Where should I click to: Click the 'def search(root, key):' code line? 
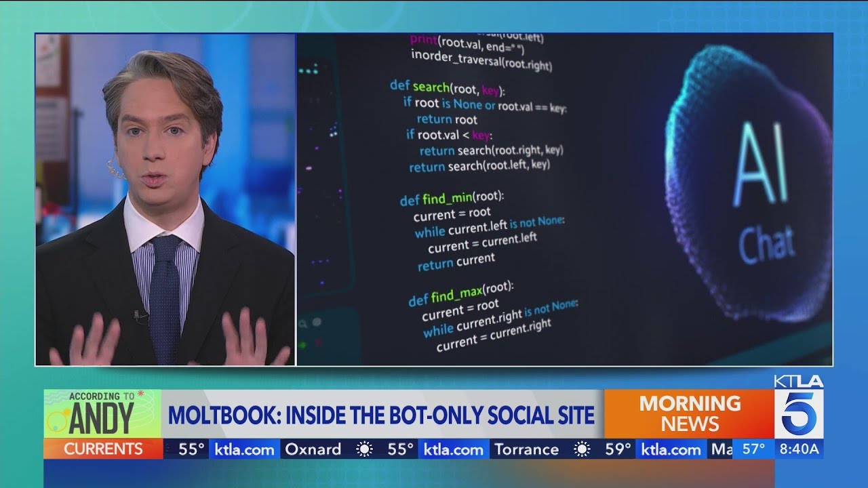[x=447, y=87]
